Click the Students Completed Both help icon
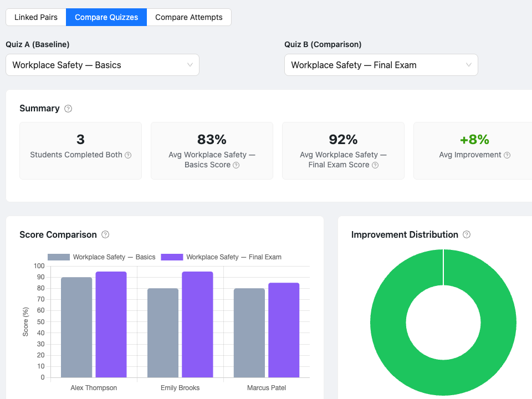Viewport: 532px width, 399px height. (128, 155)
